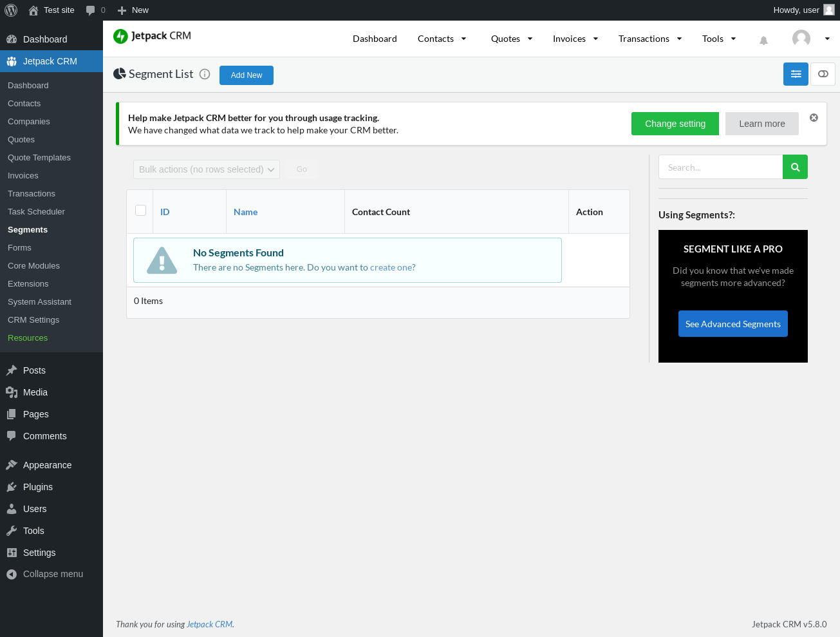The height and width of the screenshot is (637, 840).
Task: Open CRM Settings sidebar item
Action: pos(33,319)
